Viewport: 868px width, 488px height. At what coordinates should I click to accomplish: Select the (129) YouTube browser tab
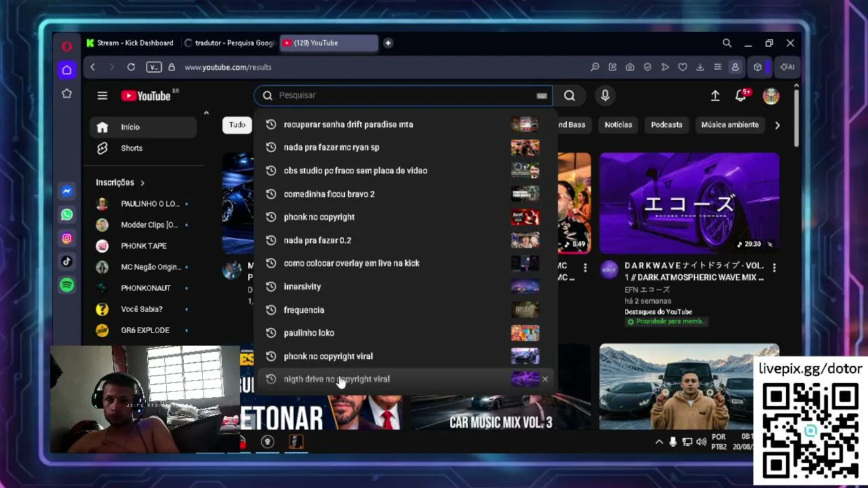(328, 43)
